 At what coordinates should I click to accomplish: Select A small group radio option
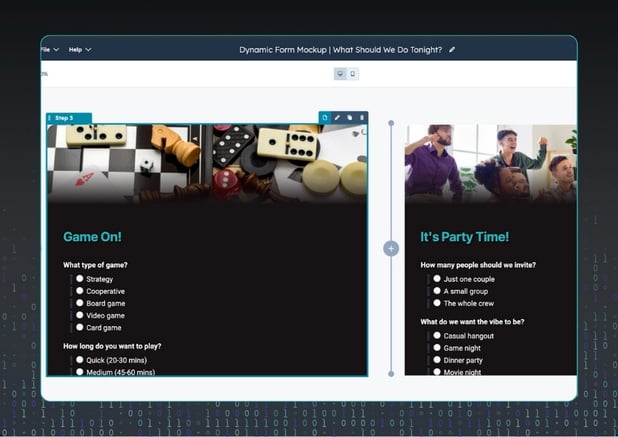[x=437, y=291]
